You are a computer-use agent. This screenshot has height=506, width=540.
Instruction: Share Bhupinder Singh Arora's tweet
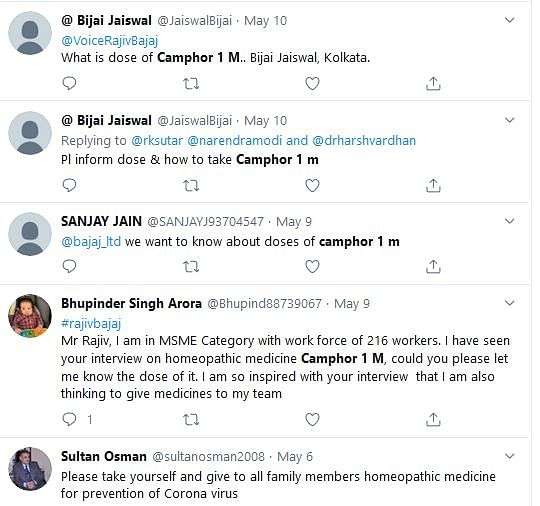coord(433,419)
